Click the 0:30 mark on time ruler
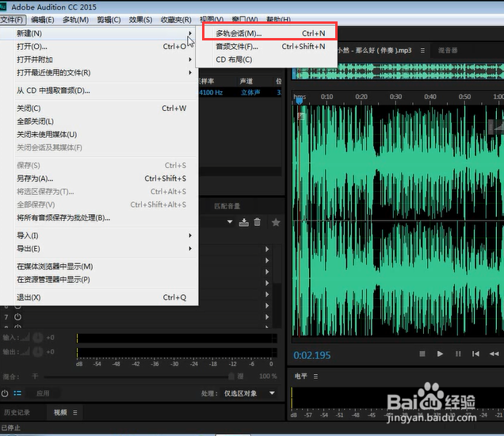This screenshot has height=436, width=504. click(x=395, y=97)
